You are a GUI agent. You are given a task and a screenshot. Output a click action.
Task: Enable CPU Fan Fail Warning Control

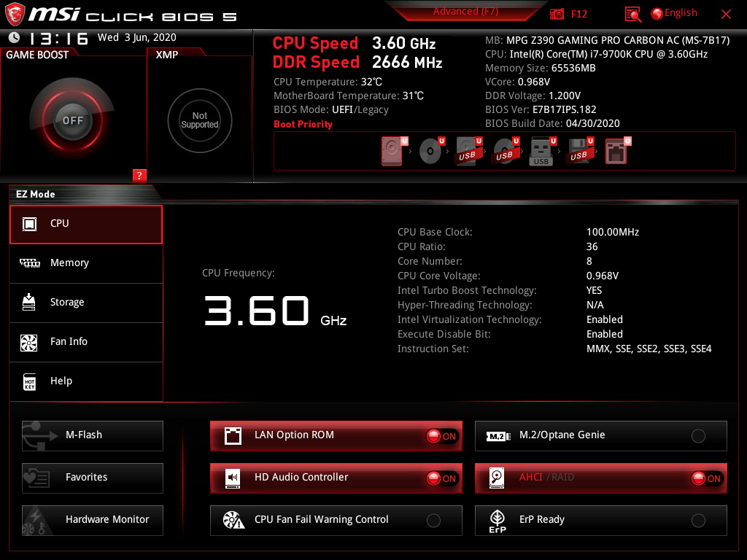coord(433,521)
